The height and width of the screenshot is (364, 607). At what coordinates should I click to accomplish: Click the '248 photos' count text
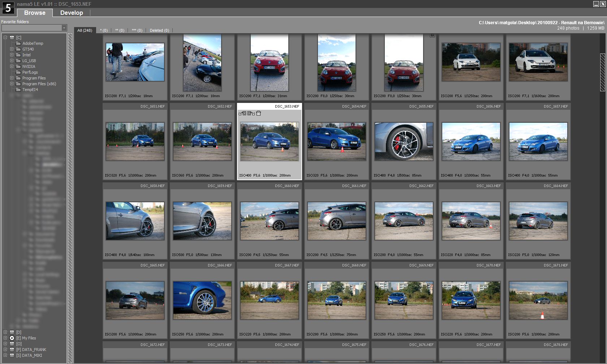[x=568, y=28]
